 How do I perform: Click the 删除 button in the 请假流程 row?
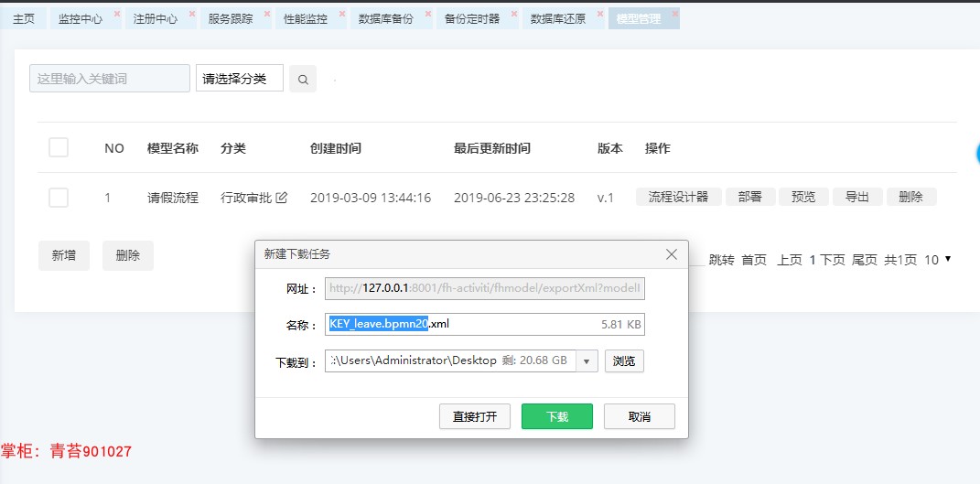pos(911,197)
